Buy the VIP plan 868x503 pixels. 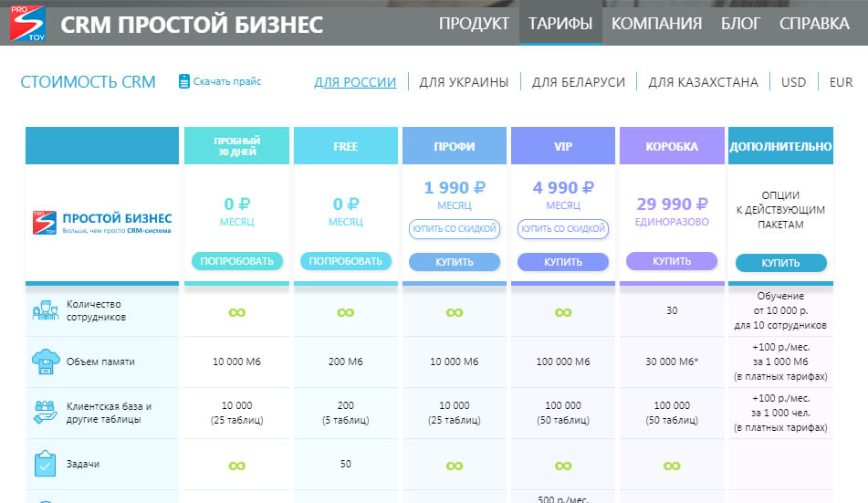tap(563, 262)
